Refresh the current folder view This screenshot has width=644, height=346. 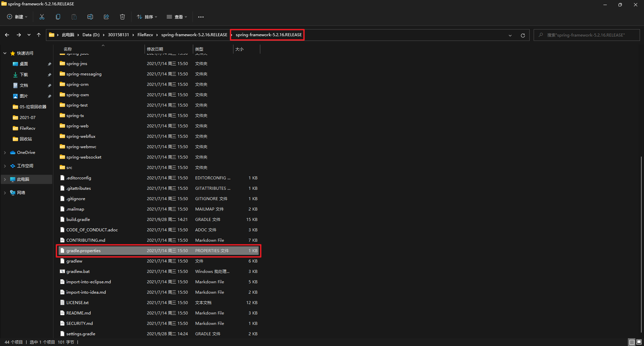523,35
